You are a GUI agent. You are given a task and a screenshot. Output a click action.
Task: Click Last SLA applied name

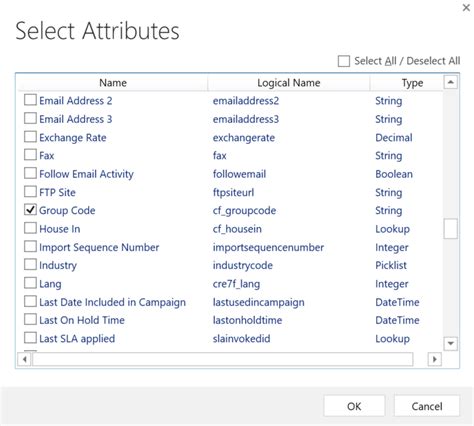tap(77, 339)
